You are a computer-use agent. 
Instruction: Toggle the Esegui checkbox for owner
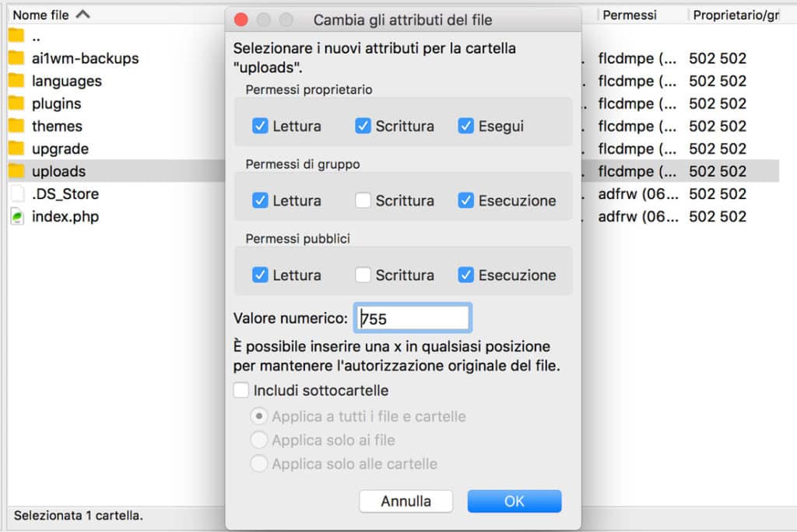[x=465, y=126]
